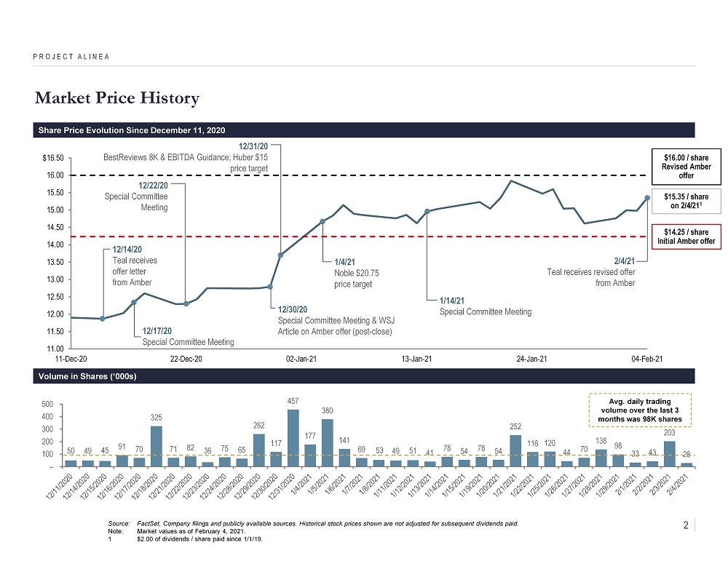Screen dimensions: 728x561
Task: Click the Market Price History title
Action: 116,98
